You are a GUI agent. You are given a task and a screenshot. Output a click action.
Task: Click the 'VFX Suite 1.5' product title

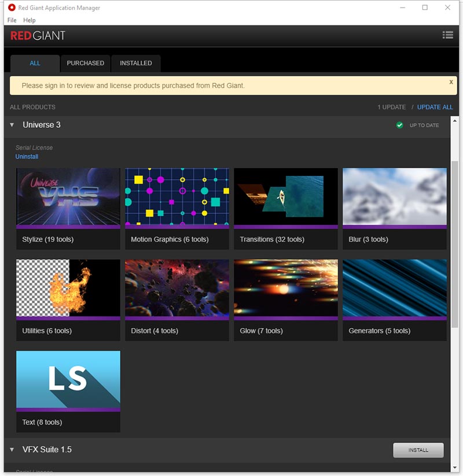click(47, 449)
